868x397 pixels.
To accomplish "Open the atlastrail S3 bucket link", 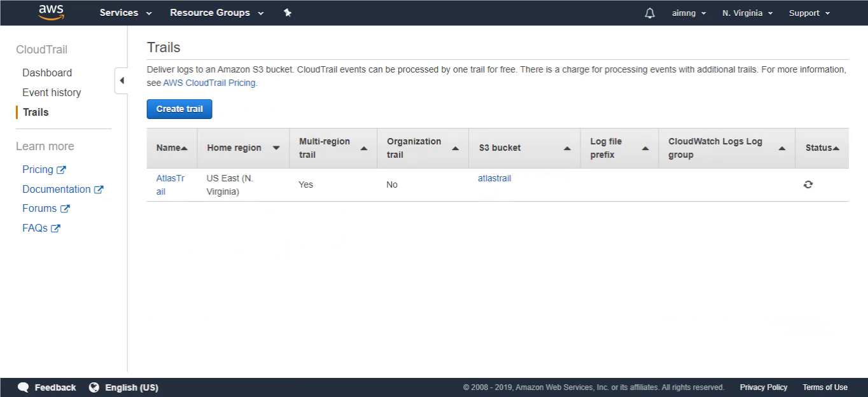I will (494, 178).
